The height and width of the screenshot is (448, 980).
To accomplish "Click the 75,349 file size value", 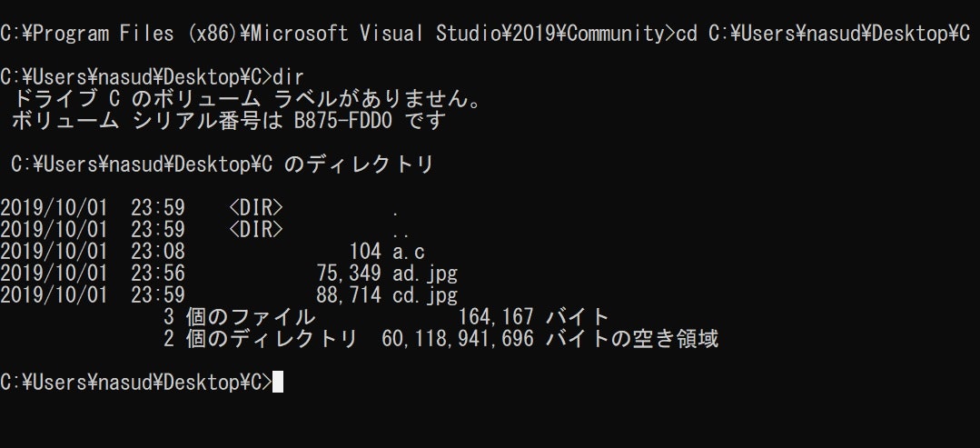I will [349, 274].
